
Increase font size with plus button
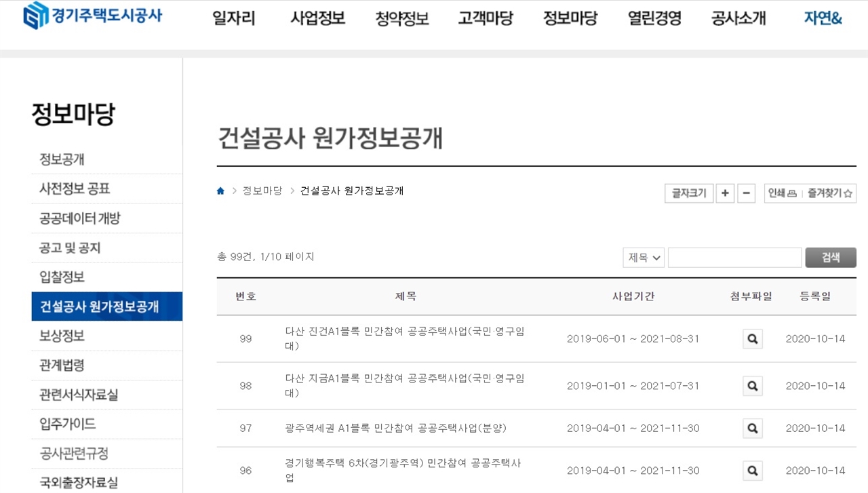tap(725, 193)
